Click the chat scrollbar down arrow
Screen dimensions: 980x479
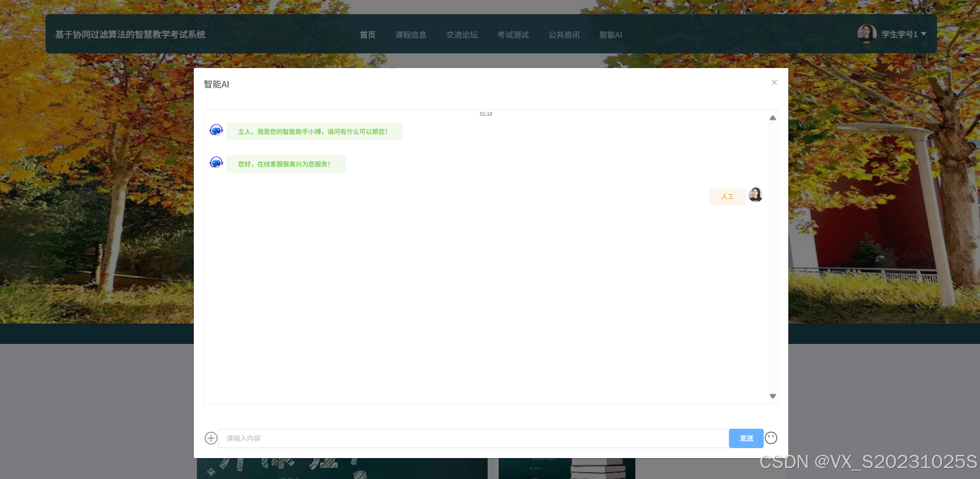click(x=773, y=396)
